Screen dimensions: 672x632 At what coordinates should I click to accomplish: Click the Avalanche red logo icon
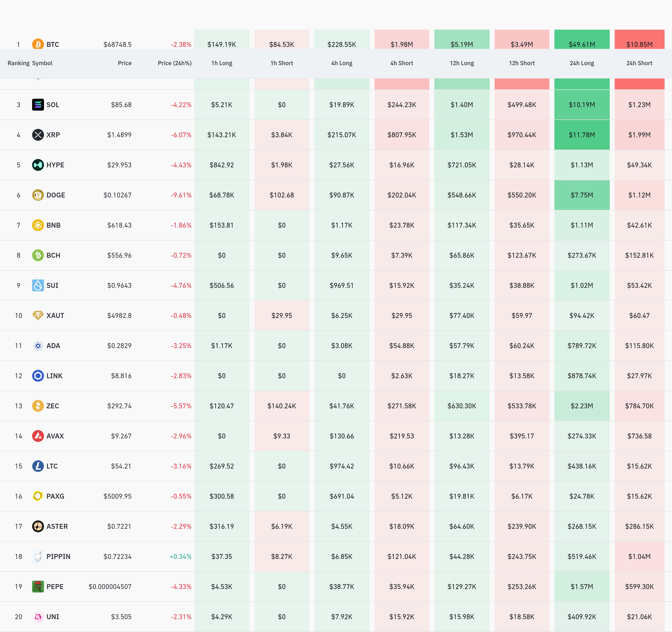pos(38,436)
